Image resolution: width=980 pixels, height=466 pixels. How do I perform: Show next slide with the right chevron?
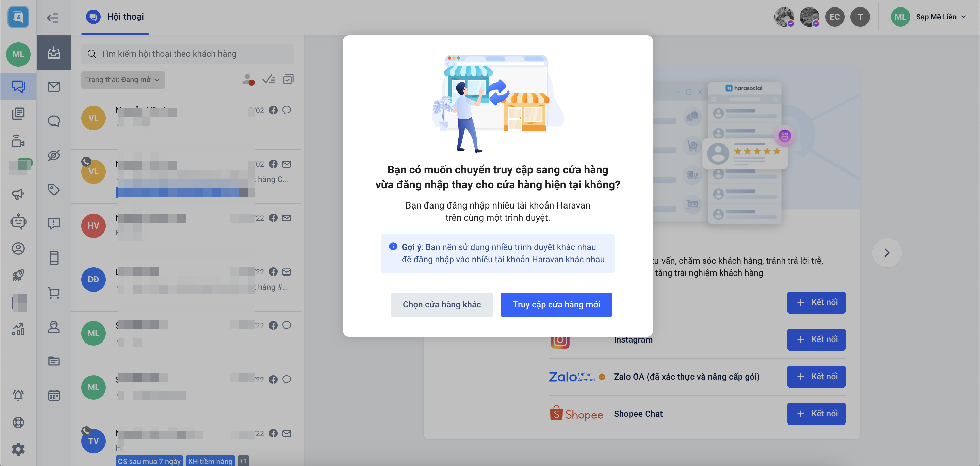(x=886, y=253)
